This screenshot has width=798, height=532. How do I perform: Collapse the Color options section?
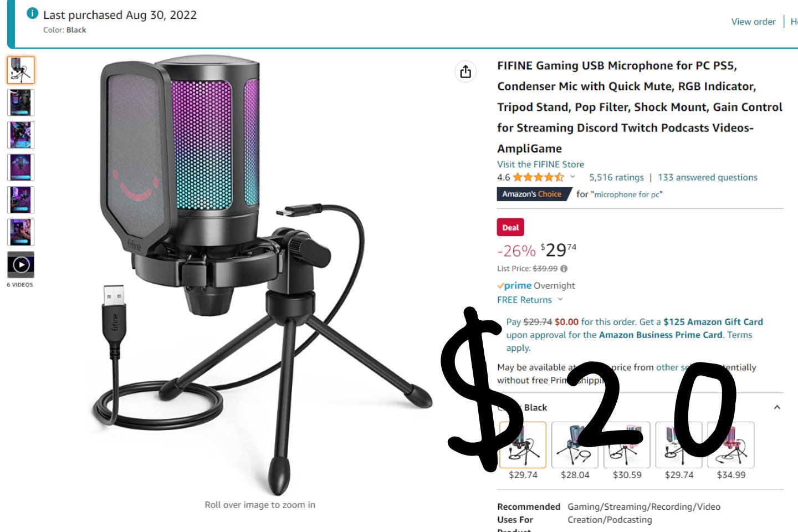point(777,407)
